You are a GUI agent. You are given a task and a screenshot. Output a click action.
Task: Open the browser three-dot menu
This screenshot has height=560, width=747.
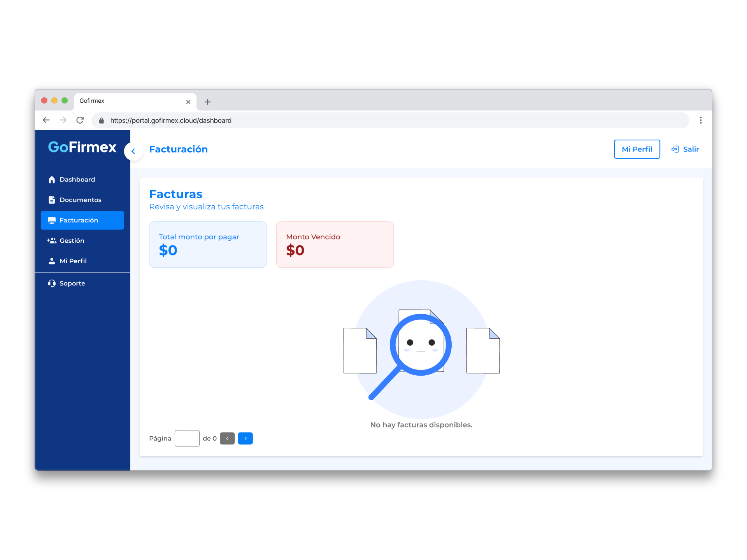(x=701, y=120)
